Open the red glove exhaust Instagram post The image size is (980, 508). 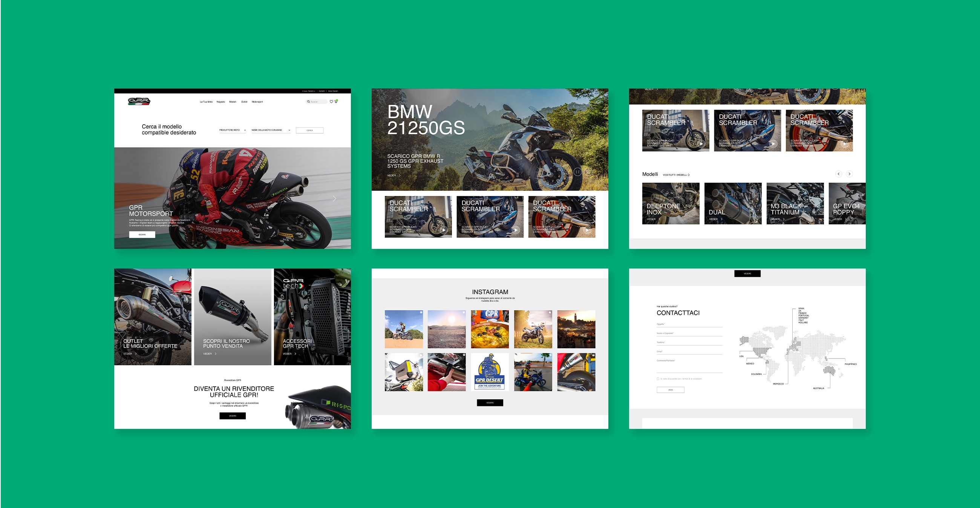(447, 372)
